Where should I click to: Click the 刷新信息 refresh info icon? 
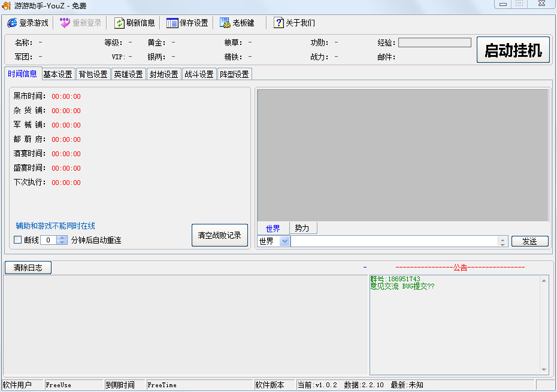point(119,23)
